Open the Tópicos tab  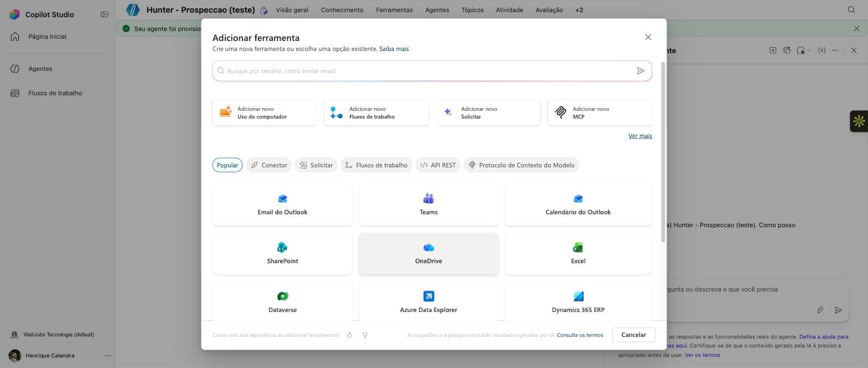tap(472, 10)
